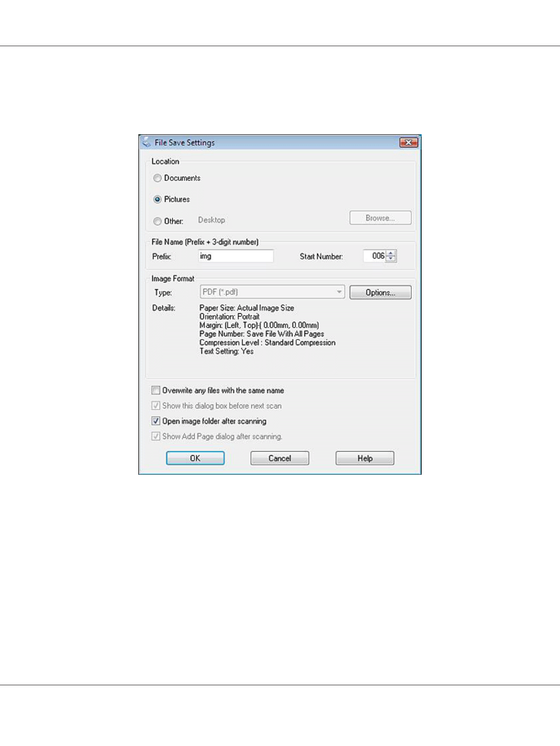Viewport: 560px width, 746px height.
Task: Choose Pictures as the save location
Action: click(x=158, y=199)
